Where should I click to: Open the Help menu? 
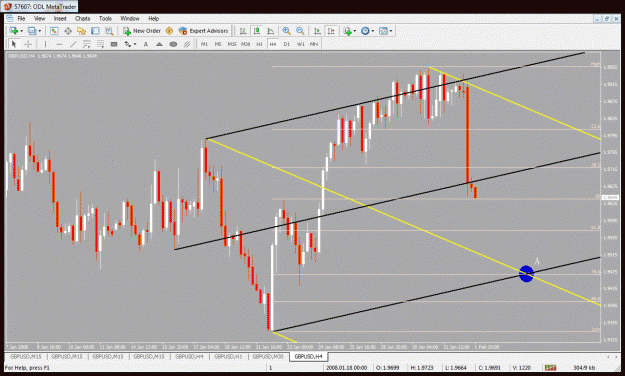153,18
